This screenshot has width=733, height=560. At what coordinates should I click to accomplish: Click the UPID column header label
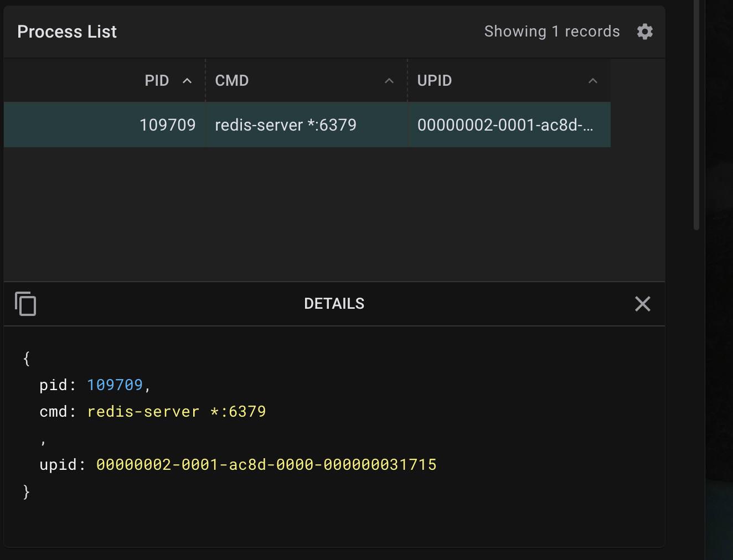(435, 81)
